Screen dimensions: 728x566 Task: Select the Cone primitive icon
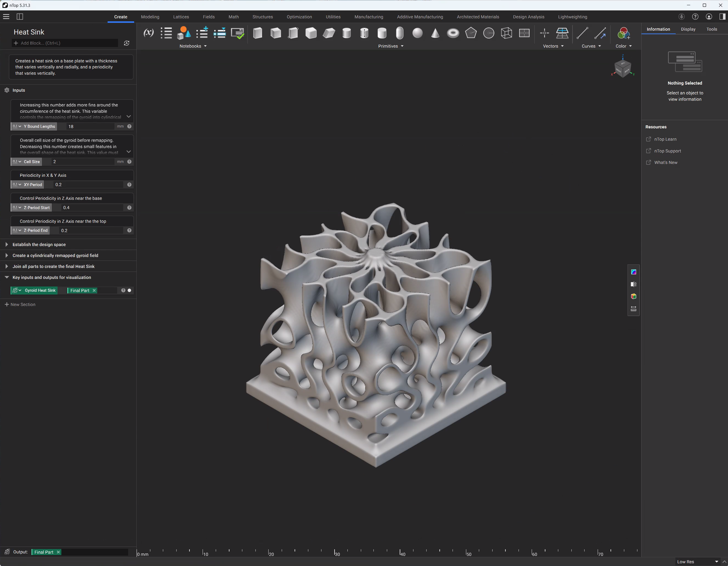(435, 33)
